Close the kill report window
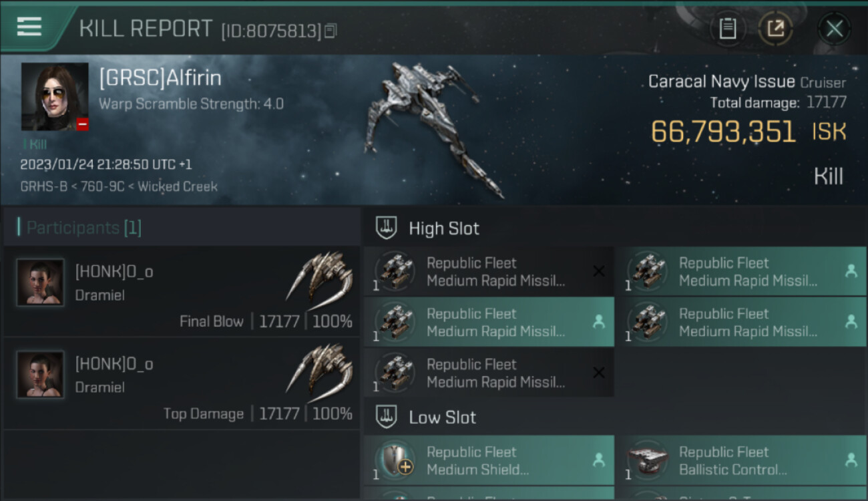This screenshot has height=501, width=868. [834, 29]
